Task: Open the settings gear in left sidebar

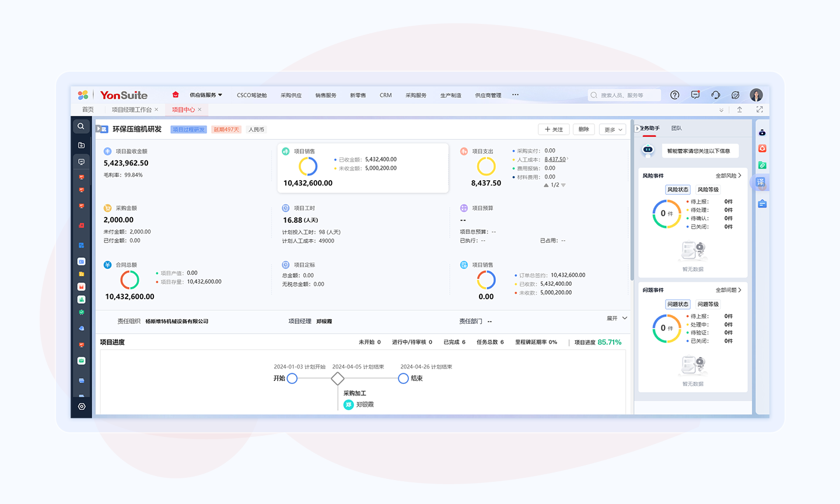Action: (x=82, y=407)
